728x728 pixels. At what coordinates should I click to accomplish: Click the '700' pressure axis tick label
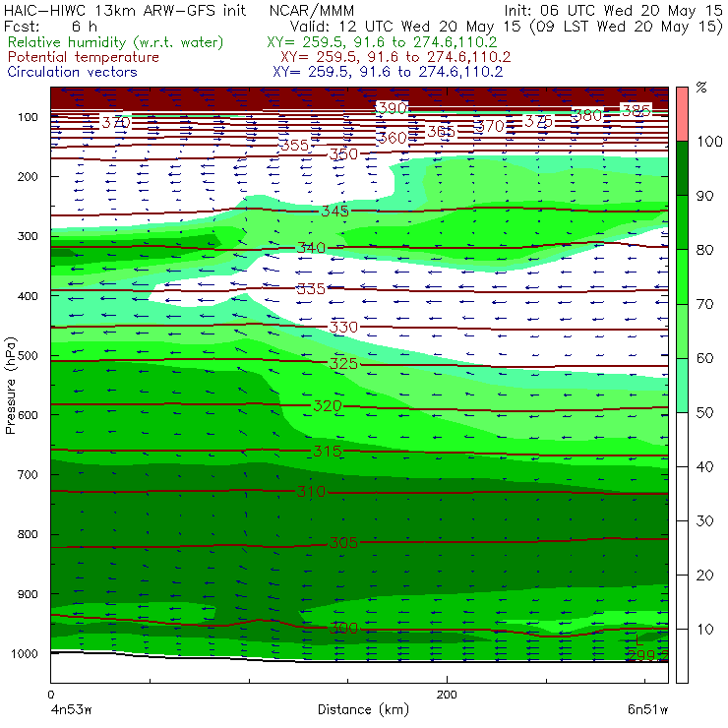click(x=28, y=474)
